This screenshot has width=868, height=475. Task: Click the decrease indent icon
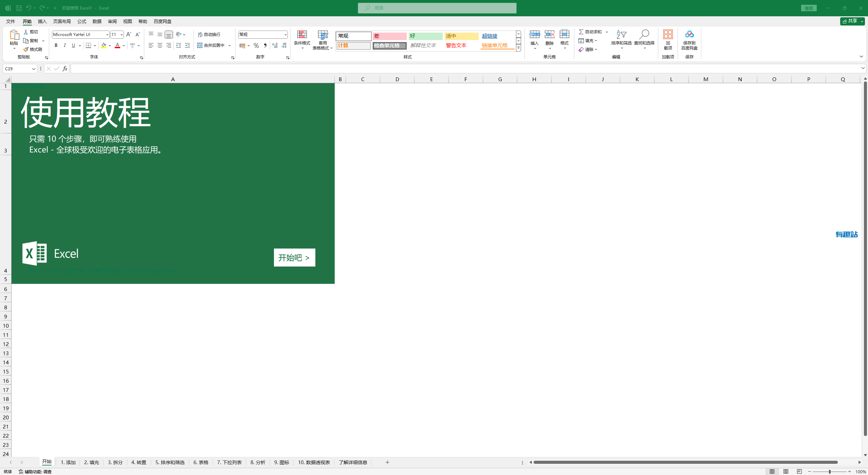click(179, 45)
